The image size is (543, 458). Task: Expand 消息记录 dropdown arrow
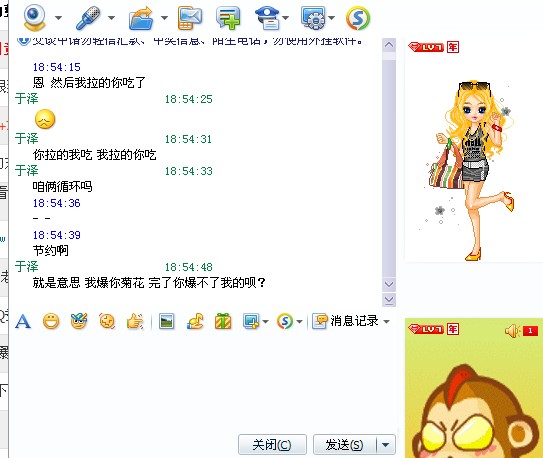tap(386, 322)
